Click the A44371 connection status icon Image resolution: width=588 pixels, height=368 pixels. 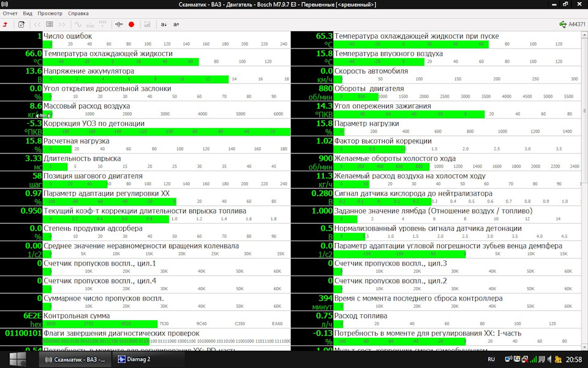click(x=572, y=25)
